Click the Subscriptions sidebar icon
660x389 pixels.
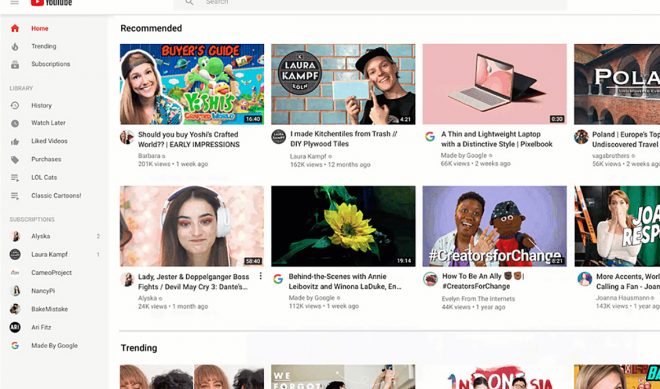point(15,64)
